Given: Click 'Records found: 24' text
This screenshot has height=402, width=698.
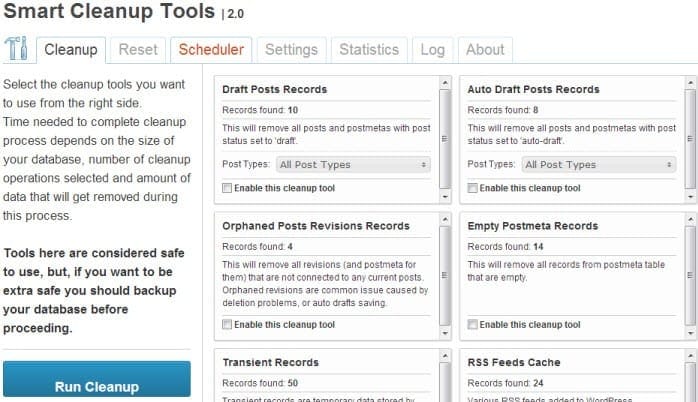Looking at the screenshot, I should [505, 383].
